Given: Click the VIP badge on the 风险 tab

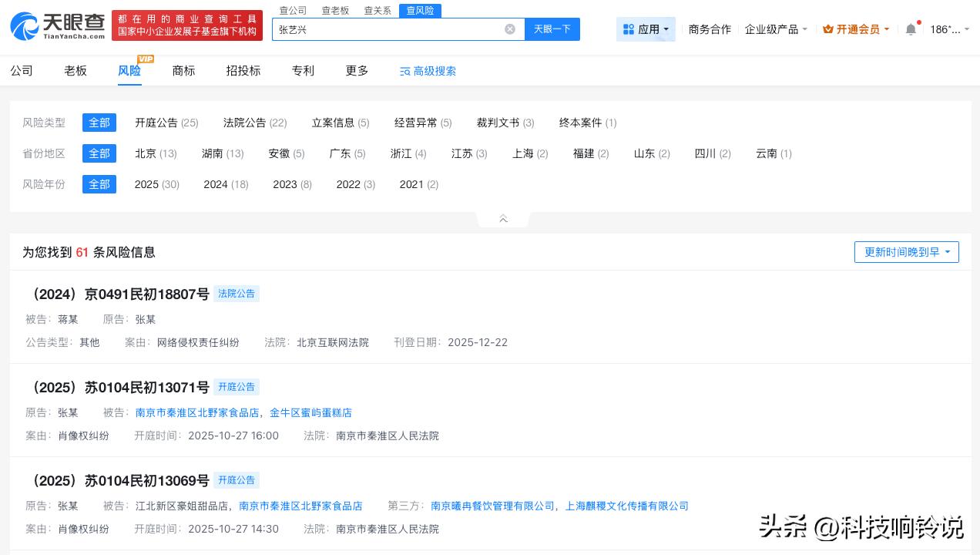Looking at the screenshot, I should pos(146,59).
